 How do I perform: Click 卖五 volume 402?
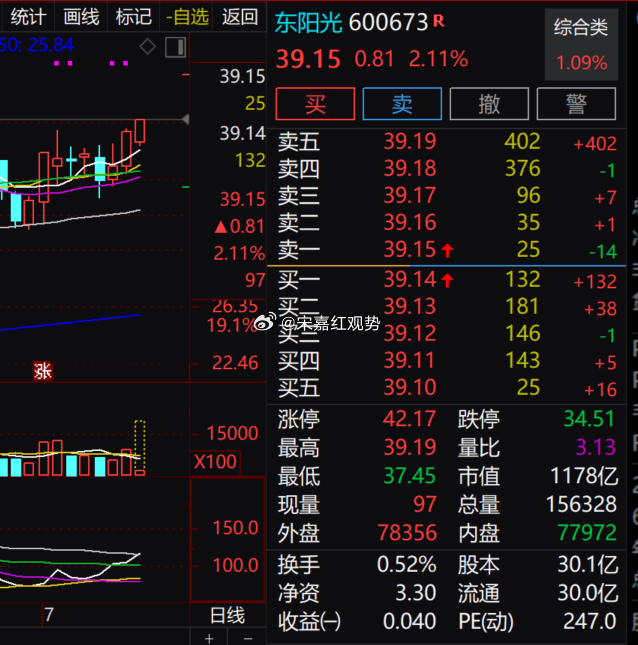click(x=522, y=142)
